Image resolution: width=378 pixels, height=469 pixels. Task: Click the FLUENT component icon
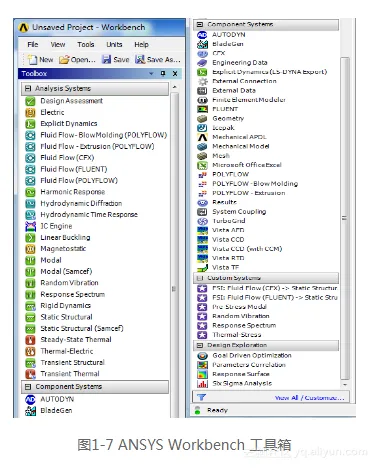[x=202, y=109]
